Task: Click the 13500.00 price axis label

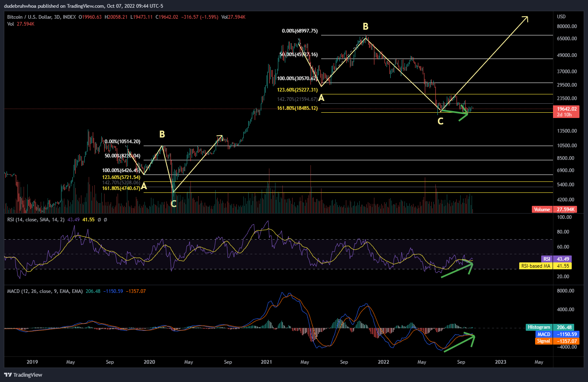Action: pyautogui.click(x=567, y=131)
